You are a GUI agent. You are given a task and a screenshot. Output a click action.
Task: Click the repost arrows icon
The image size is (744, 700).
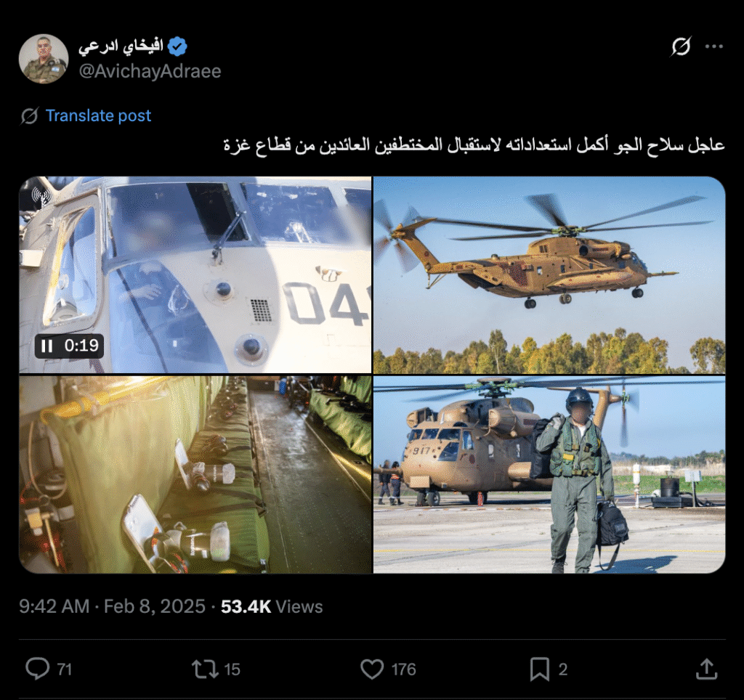click(x=204, y=669)
